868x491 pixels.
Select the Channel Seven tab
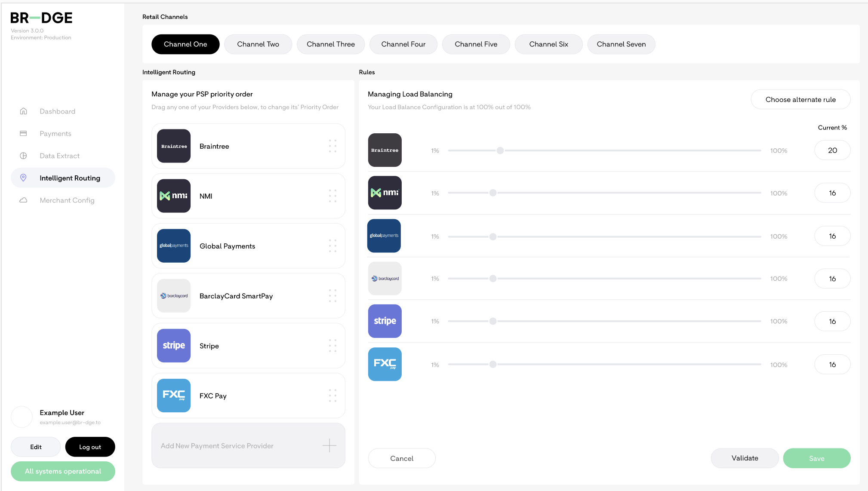click(622, 44)
